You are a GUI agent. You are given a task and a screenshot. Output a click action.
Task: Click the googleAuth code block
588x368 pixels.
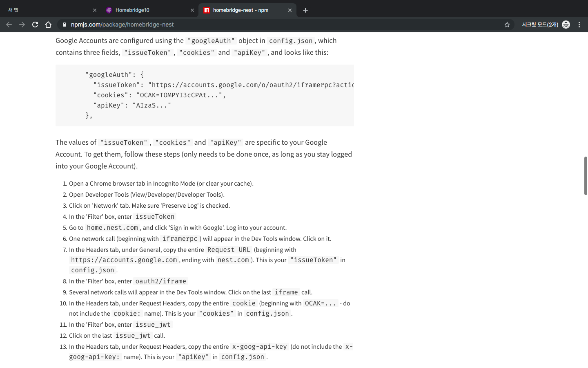coord(205,95)
